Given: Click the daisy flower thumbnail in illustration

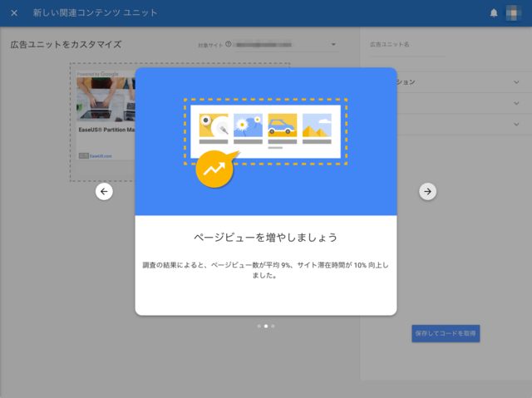Looking at the screenshot, I should pyautogui.click(x=248, y=125).
